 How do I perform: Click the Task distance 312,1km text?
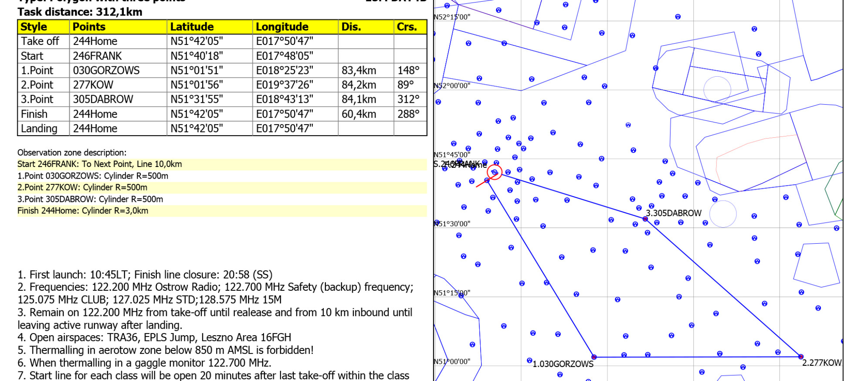pyautogui.click(x=80, y=12)
